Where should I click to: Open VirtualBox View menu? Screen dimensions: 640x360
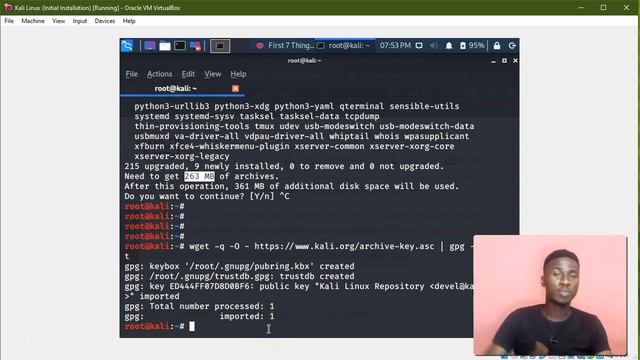[x=58, y=21]
